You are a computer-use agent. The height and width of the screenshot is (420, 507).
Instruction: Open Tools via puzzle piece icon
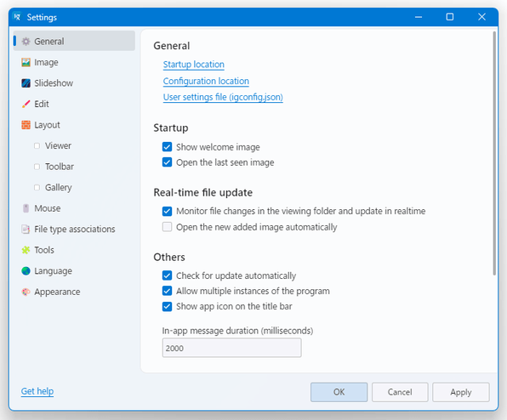click(26, 250)
